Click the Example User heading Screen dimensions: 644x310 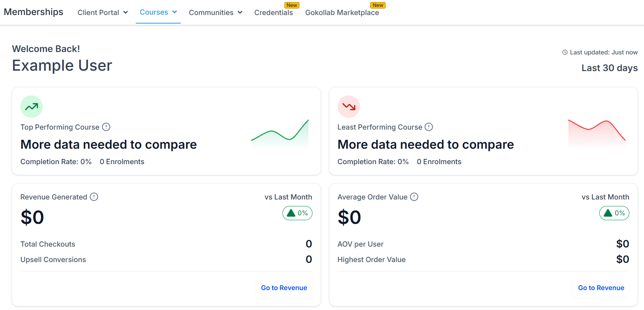point(62,65)
